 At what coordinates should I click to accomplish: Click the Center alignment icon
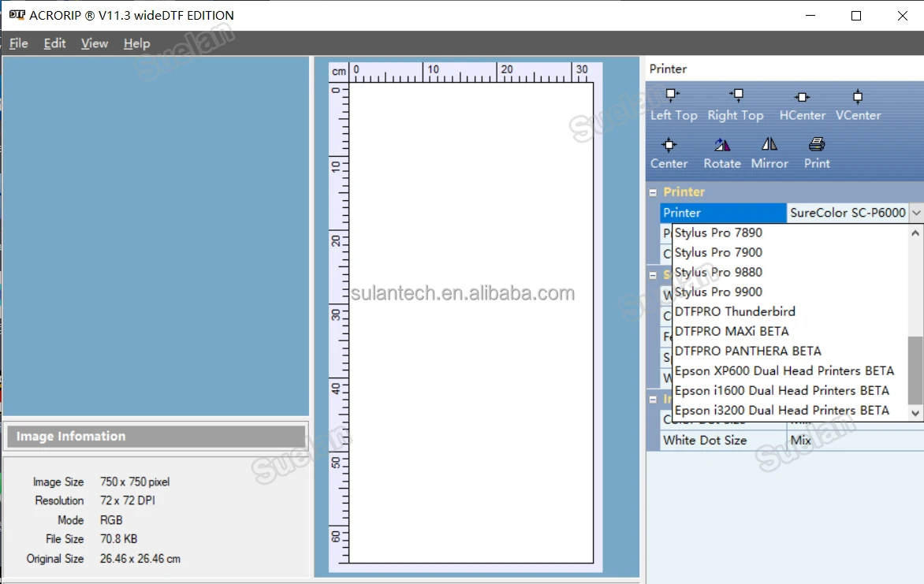(669, 145)
